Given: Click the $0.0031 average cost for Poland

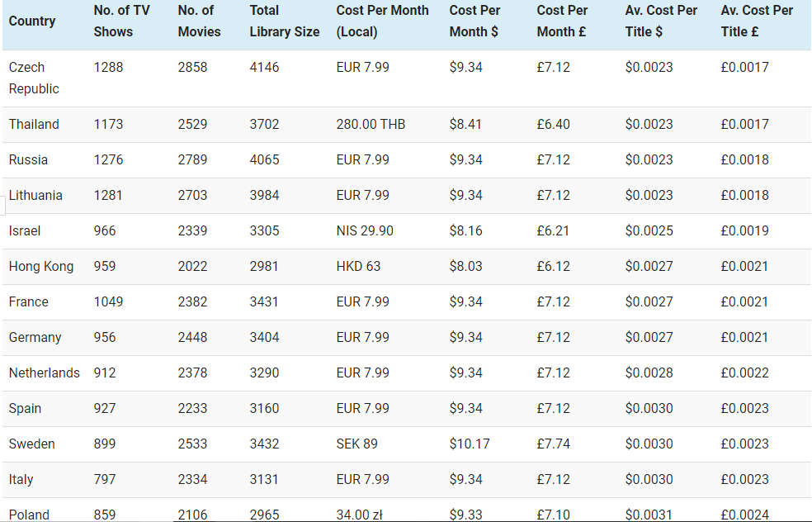Looking at the screenshot, I should point(649,515).
